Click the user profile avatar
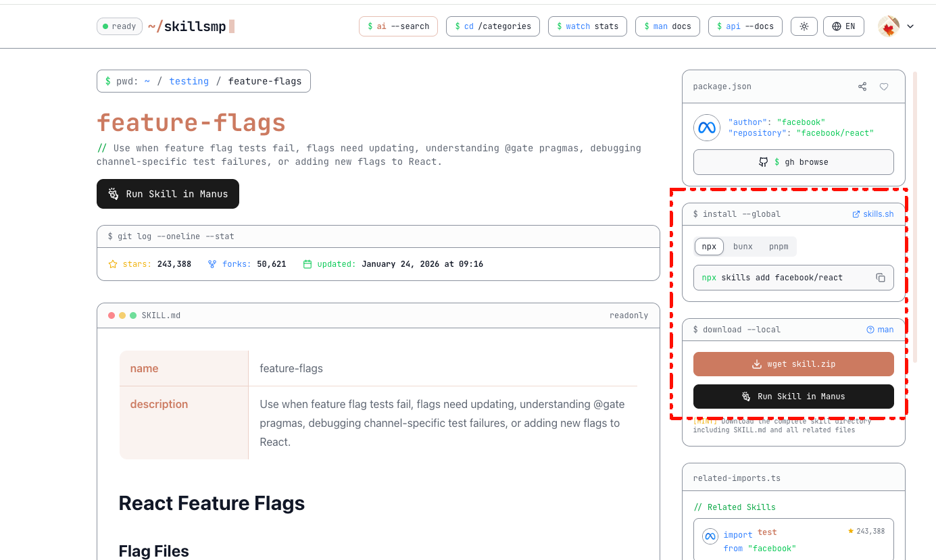The width and height of the screenshot is (936, 560). (x=888, y=26)
